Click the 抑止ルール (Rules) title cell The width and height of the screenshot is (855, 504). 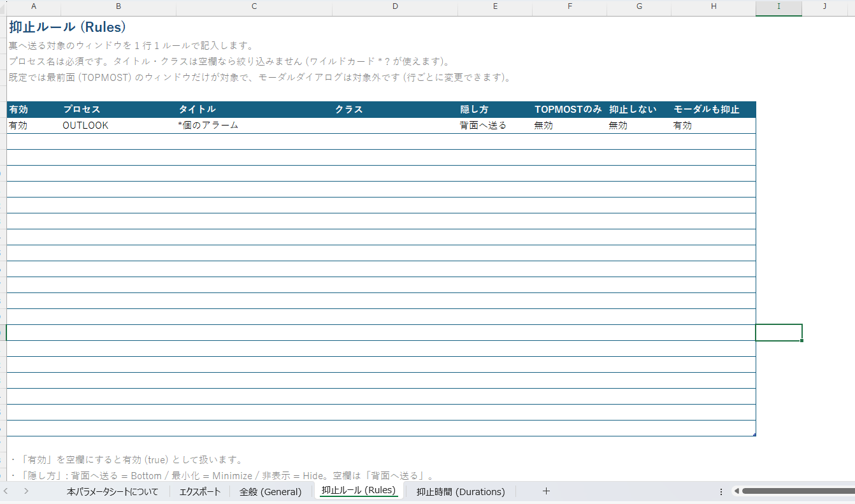click(68, 27)
